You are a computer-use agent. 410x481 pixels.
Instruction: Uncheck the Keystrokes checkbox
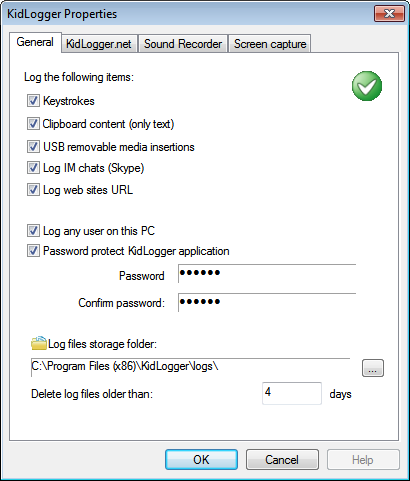(x=33, y=101)
